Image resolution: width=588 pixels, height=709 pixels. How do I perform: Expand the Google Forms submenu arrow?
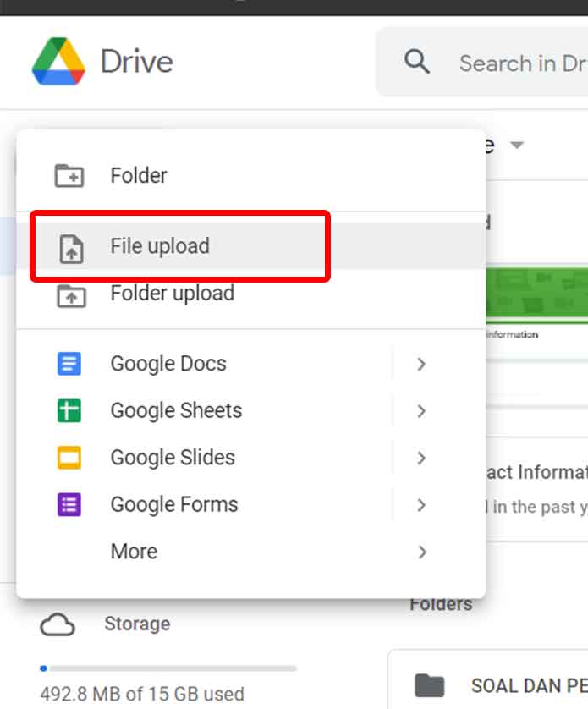click(422, 504)
